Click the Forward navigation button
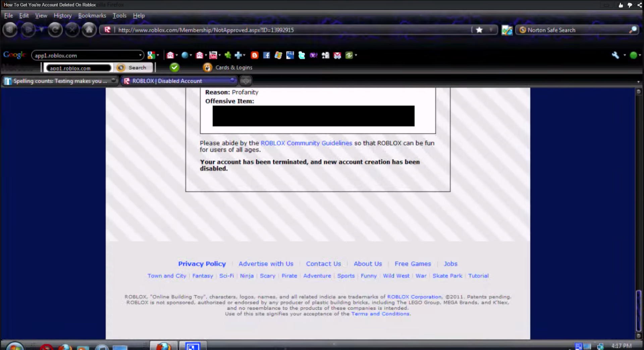This screenshot has width=644, height=350. tap(28, 30)
